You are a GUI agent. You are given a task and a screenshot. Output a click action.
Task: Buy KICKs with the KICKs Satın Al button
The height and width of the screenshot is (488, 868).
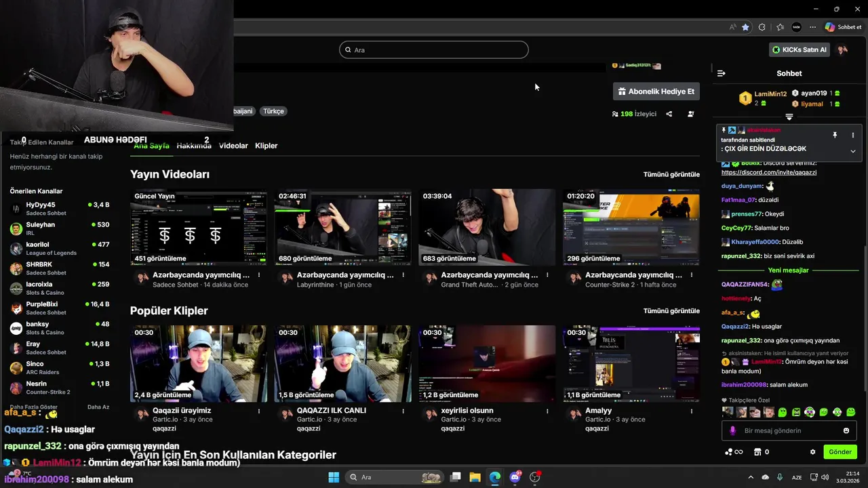point(800,49)
